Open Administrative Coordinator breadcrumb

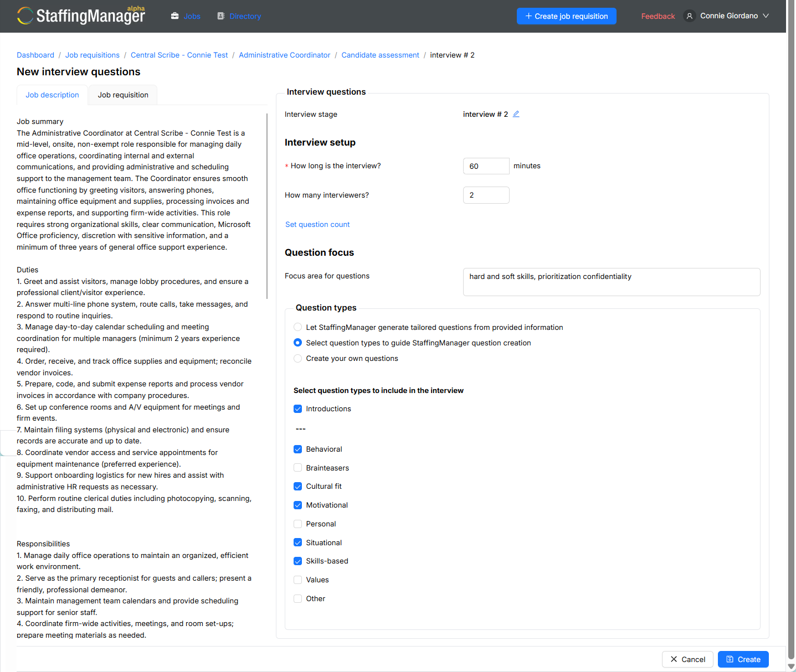285,55
